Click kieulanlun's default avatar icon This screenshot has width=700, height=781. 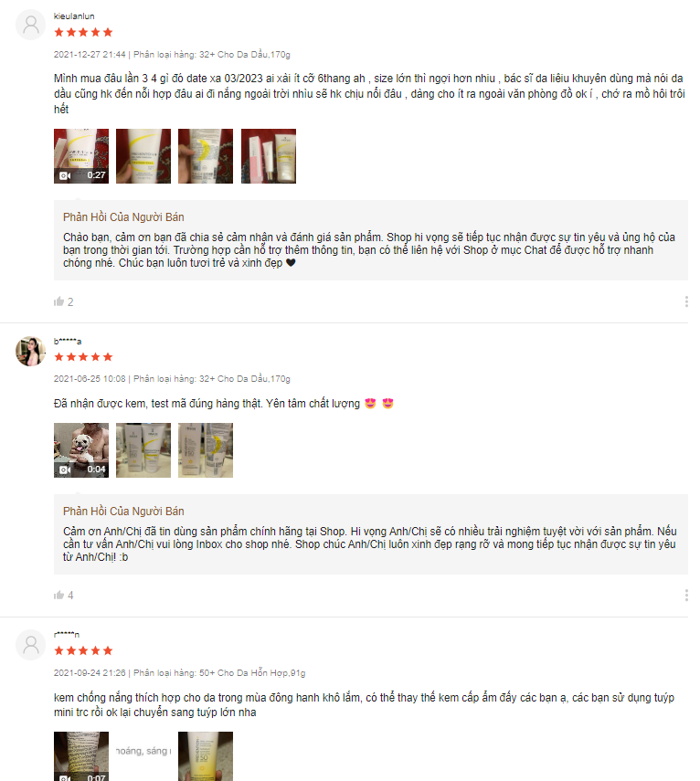click(31, 25)
